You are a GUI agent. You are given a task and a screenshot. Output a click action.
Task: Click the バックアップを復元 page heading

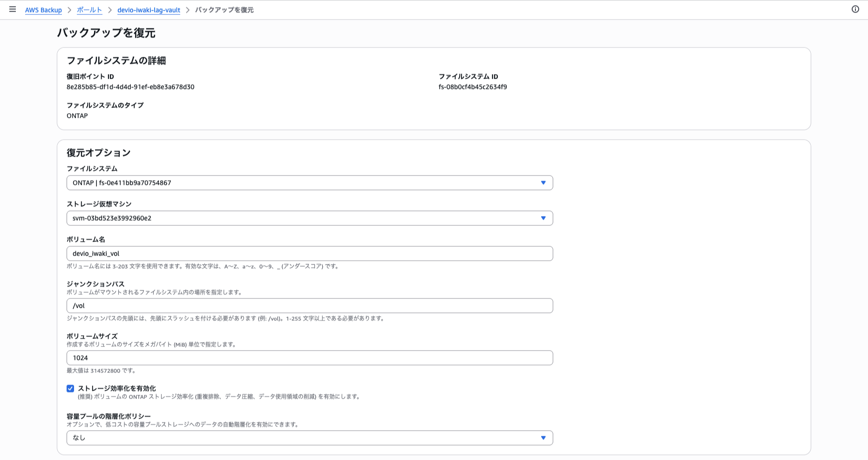click(106, 33)
